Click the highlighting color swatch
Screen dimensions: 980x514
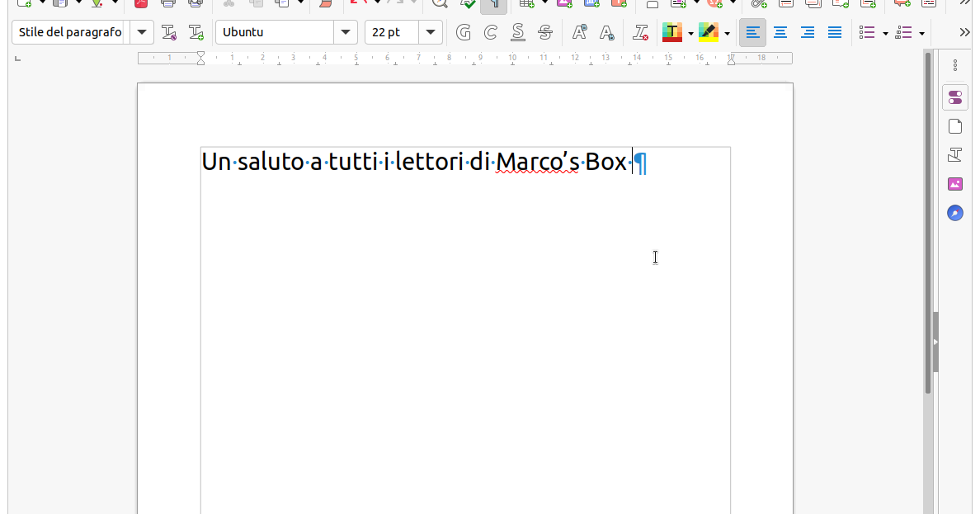coord(709,32)
